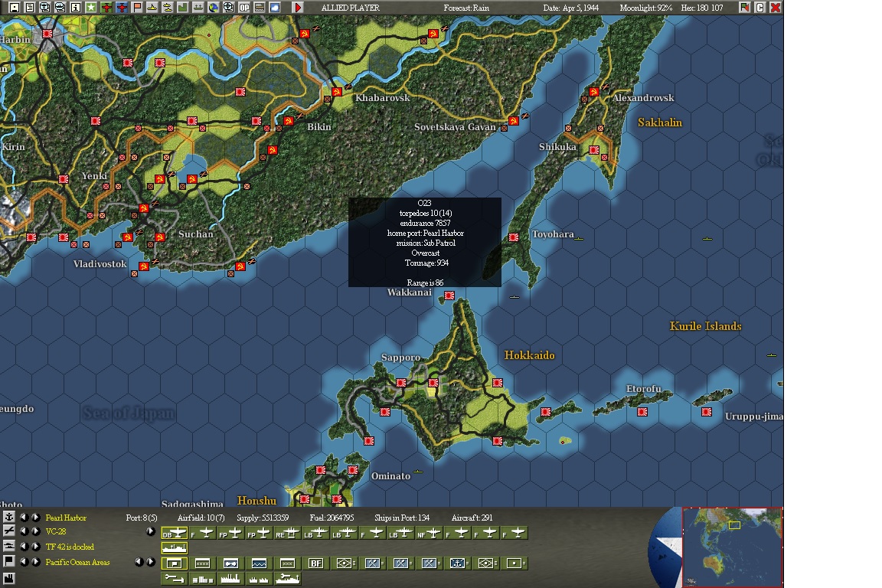Click the wrench-and-ship repair icon
The height and width of the screenshot is (588, 882).
point(288,579)
